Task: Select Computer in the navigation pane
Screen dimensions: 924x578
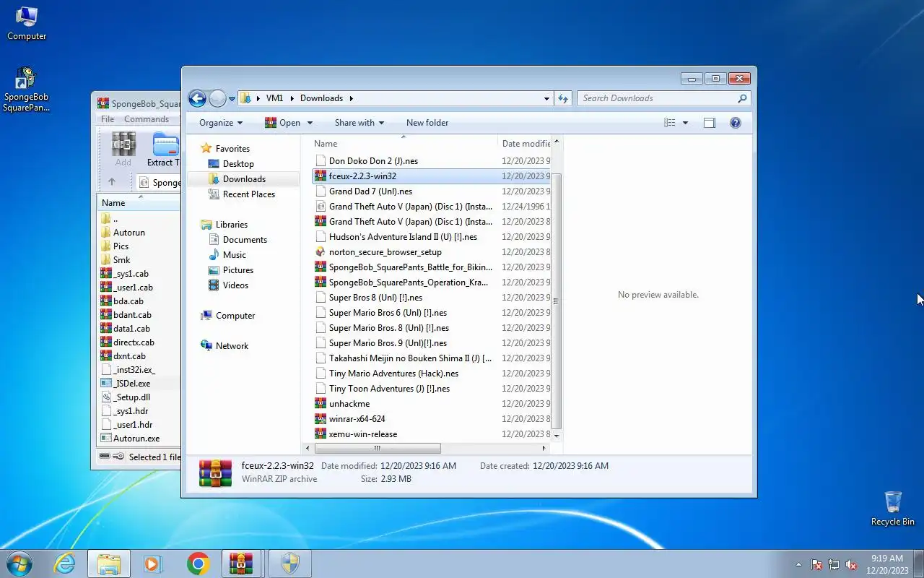Action: point(235,316)
